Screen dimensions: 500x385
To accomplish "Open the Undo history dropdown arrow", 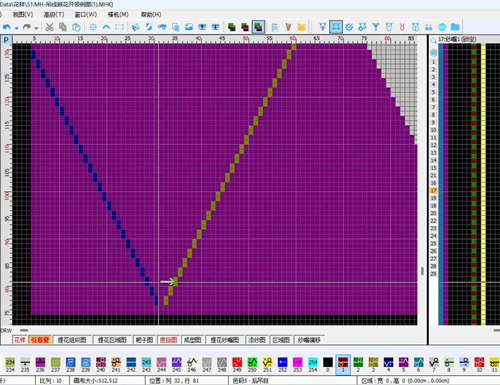I will coord(16,28).
